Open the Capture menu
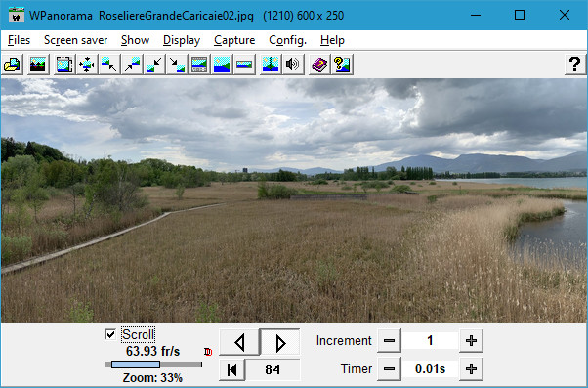The height and width of the screenshot is (388, 588). (234, 40)
